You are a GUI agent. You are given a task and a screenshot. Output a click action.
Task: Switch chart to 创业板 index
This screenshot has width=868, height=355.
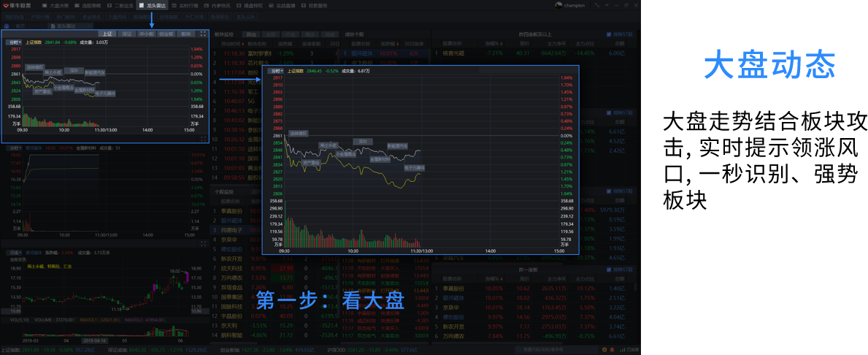166,34
